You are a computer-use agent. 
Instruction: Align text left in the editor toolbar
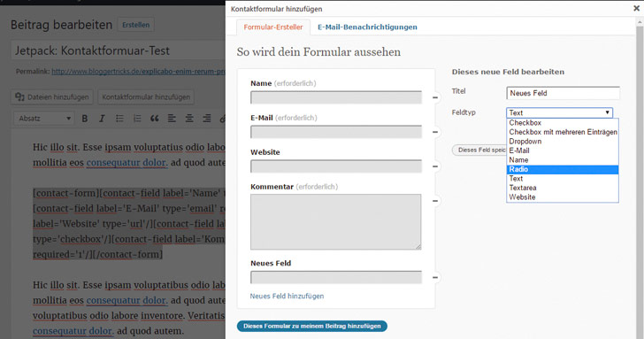click(x=172, y=119)
